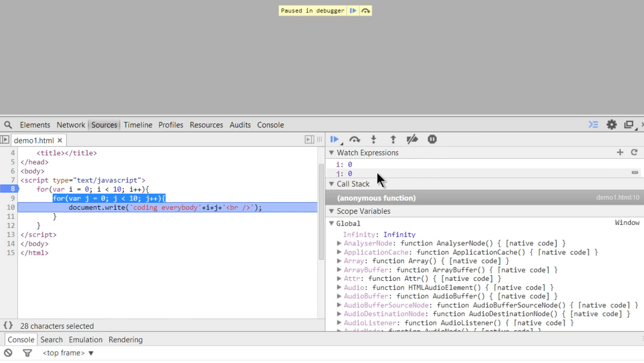Open the top frame context dropdown
The width and height of the screenshot is (644, 363).
[x=68, y=353]
